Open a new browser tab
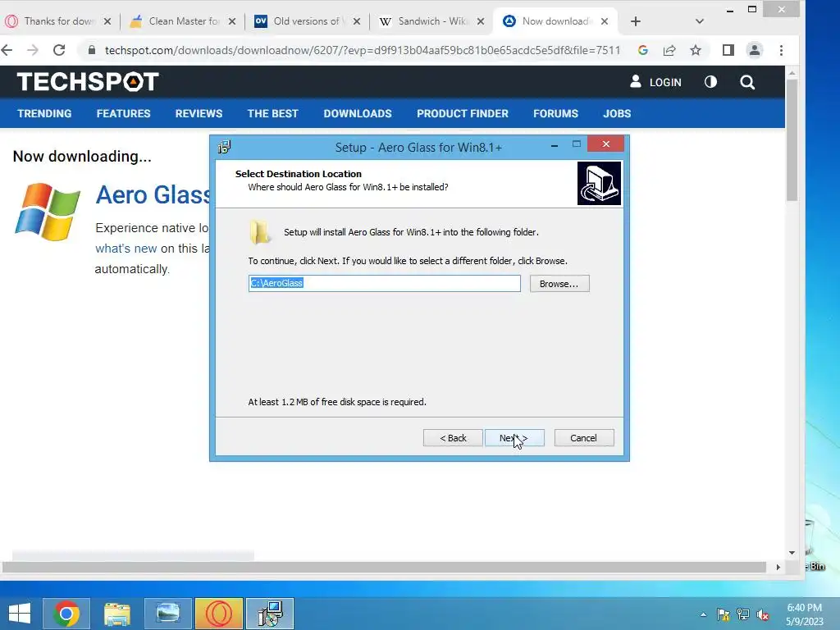Viewport: 840px width, 630px height. pos(636,21)
